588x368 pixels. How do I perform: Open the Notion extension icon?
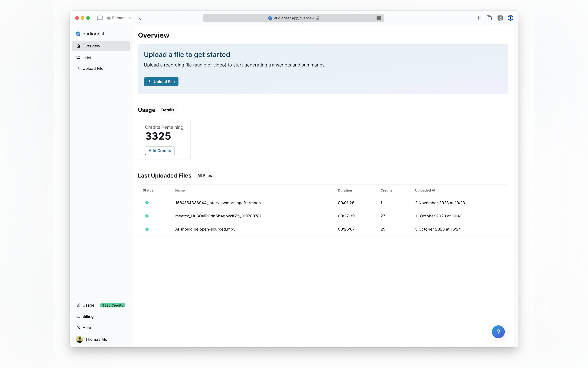(x=500, y=18)
